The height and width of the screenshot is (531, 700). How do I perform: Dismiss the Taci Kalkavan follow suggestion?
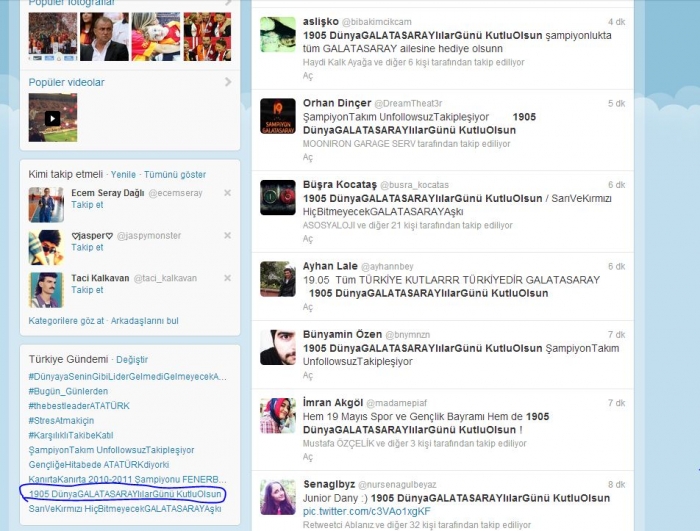tap(227, 278)
